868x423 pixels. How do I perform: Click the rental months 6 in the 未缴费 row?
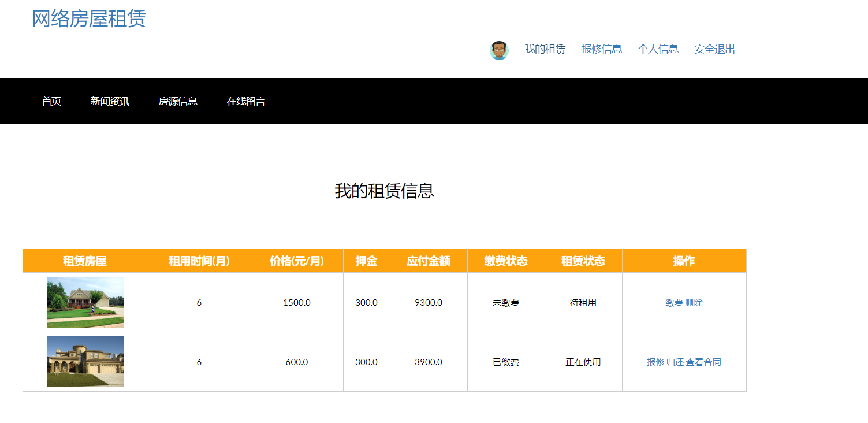(x=199, y=303)
